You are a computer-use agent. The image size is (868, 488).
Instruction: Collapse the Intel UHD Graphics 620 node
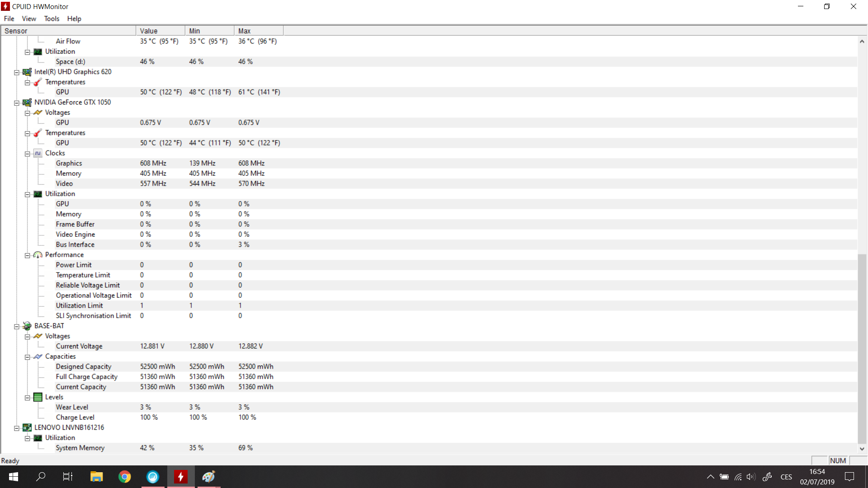(17, 72)
